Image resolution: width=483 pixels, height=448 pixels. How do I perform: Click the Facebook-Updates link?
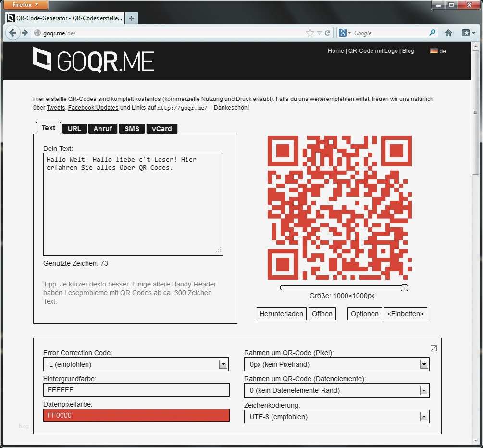(93, 108)
